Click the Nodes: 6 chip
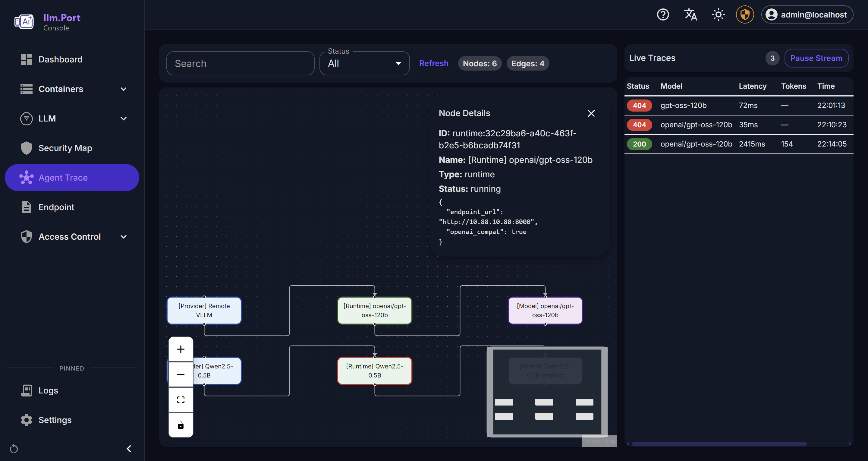The image size is (868, 461). pos(480,63)
